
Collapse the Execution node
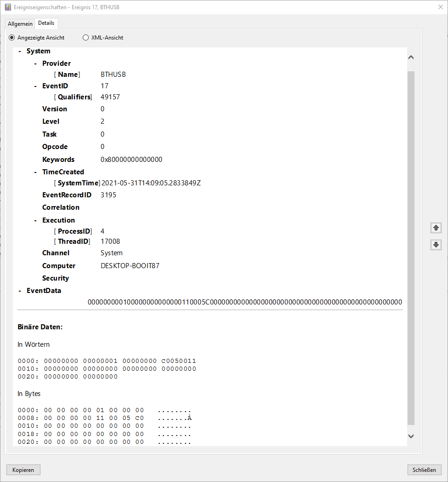[36, 220]
